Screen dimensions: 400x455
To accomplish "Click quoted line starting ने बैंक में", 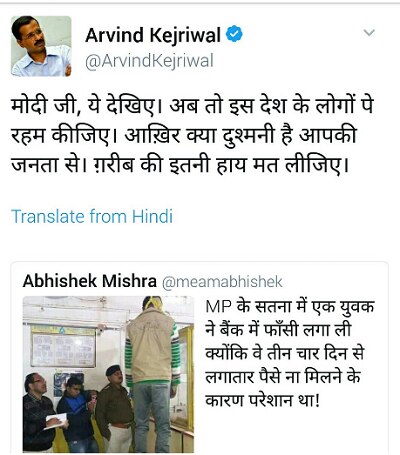I will coord(278,330).
